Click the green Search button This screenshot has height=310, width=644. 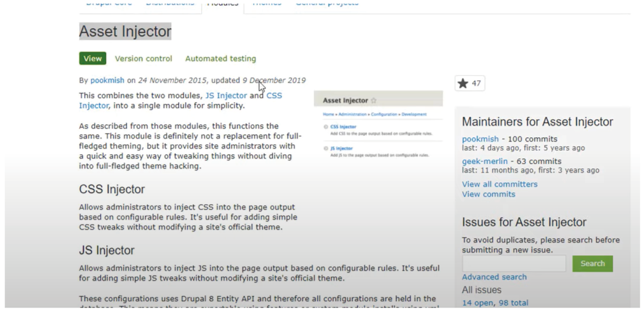pos(592,264)
